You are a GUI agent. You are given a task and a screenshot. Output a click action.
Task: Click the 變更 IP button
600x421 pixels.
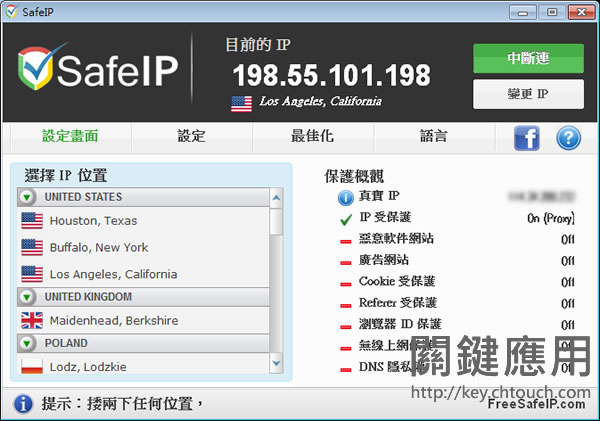(528, 94)
